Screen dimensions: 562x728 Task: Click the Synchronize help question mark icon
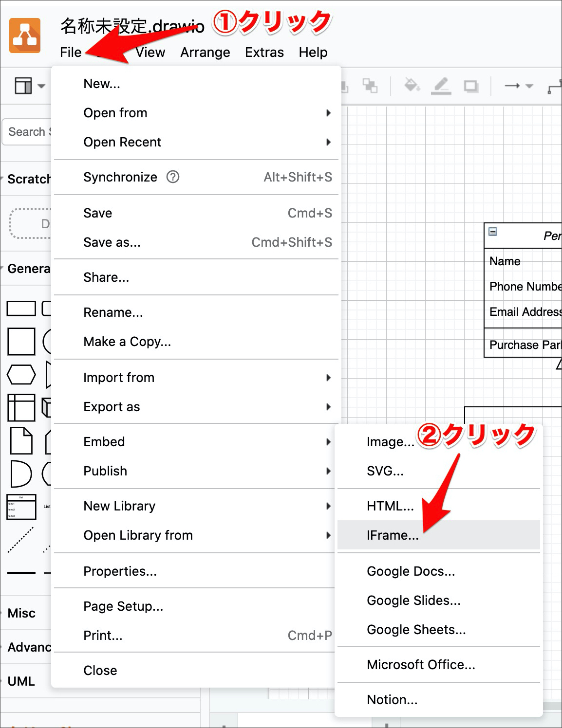(173, 177)
